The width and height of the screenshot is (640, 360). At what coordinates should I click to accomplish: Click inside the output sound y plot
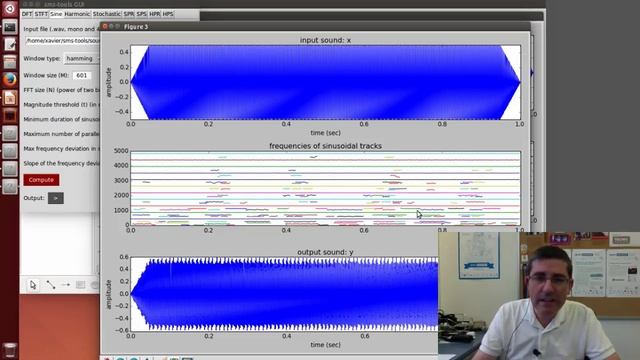pyautogui.click(x=284, y=293)
